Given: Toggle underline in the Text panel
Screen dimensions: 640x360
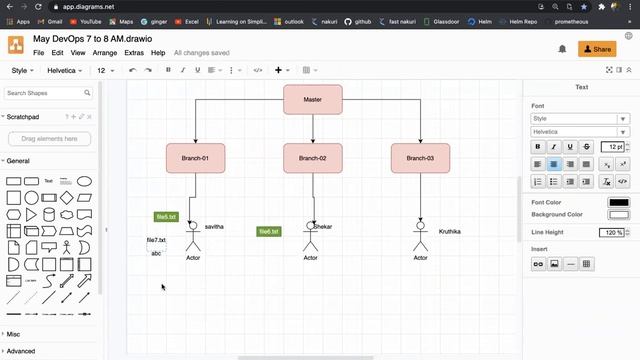Looking at the screenshot, I should pos(570,147).
